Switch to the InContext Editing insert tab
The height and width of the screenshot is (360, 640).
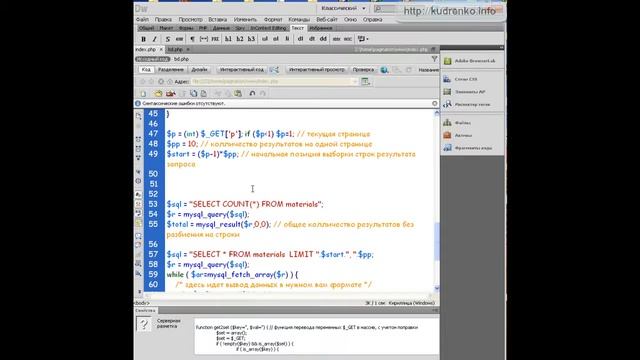(x=268, y=28)
